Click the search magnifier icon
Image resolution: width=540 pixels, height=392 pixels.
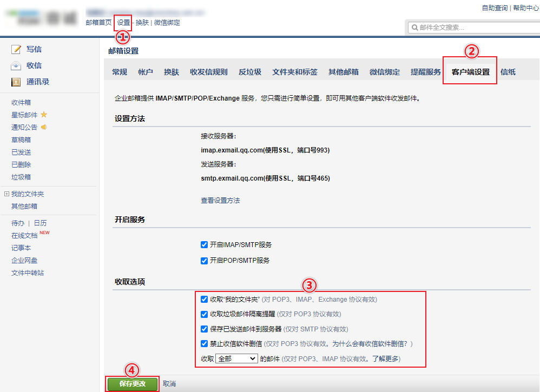click(414, 28)
